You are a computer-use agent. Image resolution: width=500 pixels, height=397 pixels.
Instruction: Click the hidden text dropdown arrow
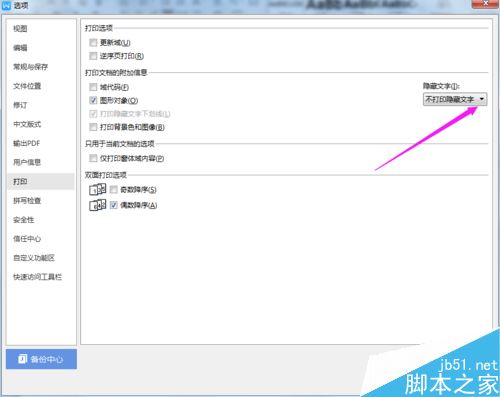(482, 99)
